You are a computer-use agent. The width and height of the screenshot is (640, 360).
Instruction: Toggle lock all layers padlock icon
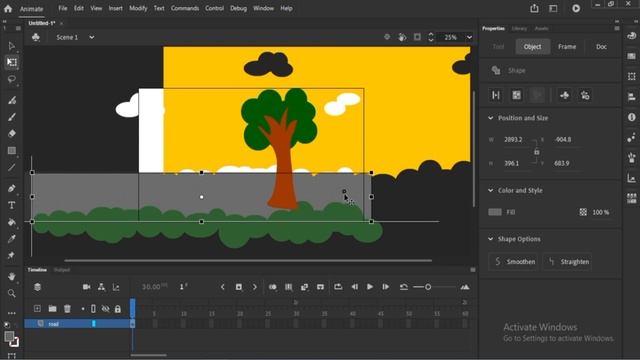click(x=118, y=309)
